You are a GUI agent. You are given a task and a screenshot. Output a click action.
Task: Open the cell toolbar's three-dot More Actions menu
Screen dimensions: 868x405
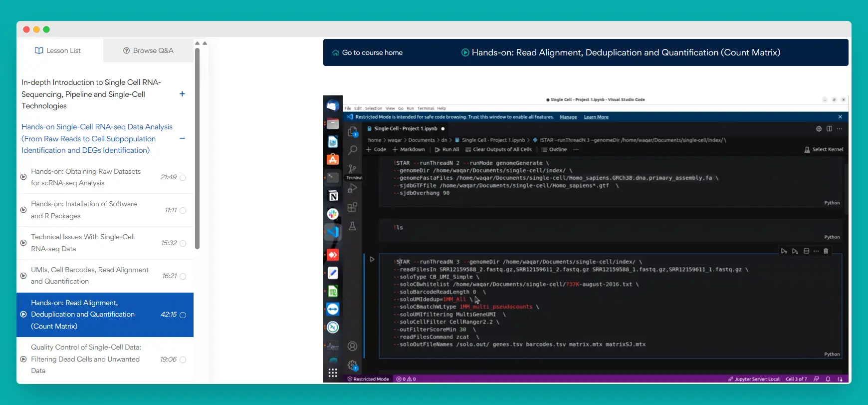point(816,251)
